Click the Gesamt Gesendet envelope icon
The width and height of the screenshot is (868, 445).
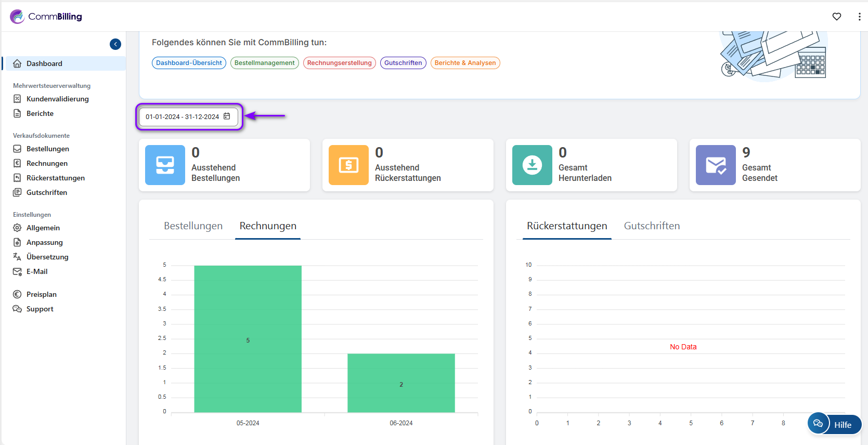coord(716,165)
